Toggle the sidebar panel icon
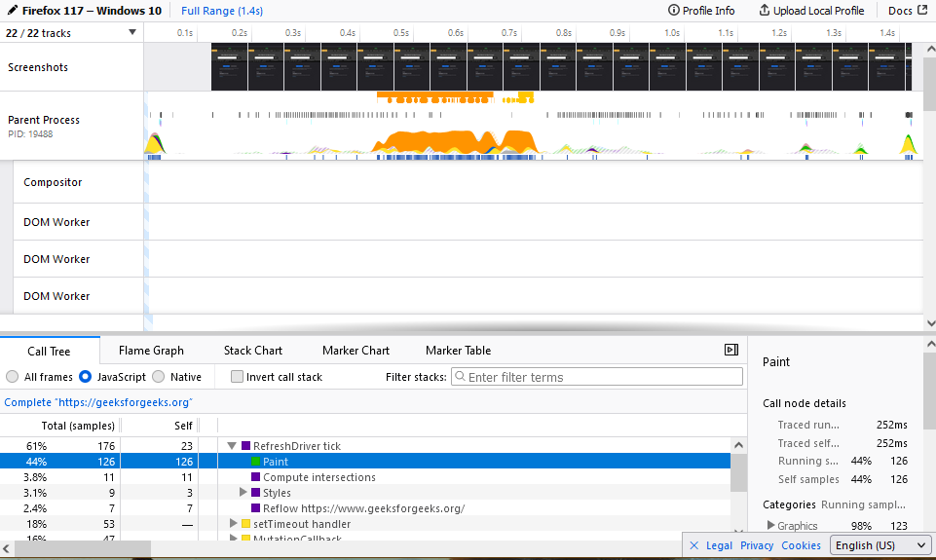 coord(731,350)
